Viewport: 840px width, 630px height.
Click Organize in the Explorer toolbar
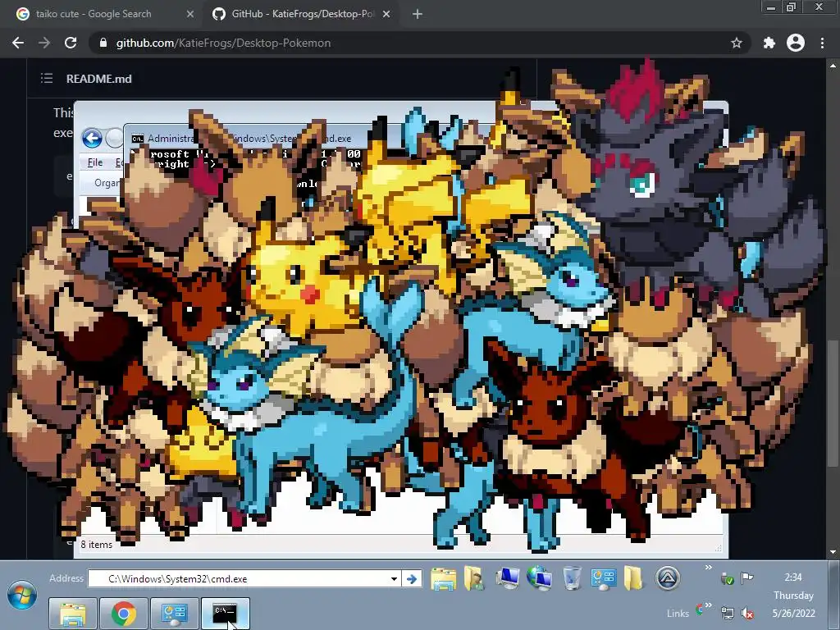pyautogui.click(x=107, y=183)
